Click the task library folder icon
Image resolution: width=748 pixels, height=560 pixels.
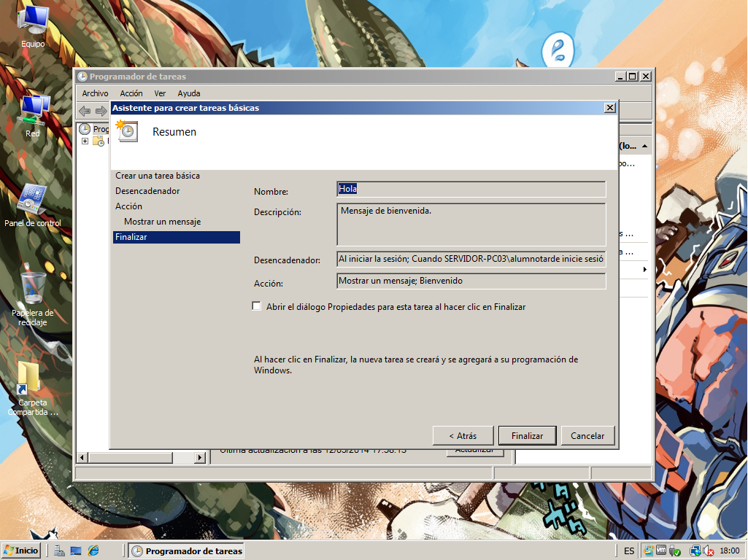pyautogui.click(x=99, y=141)
